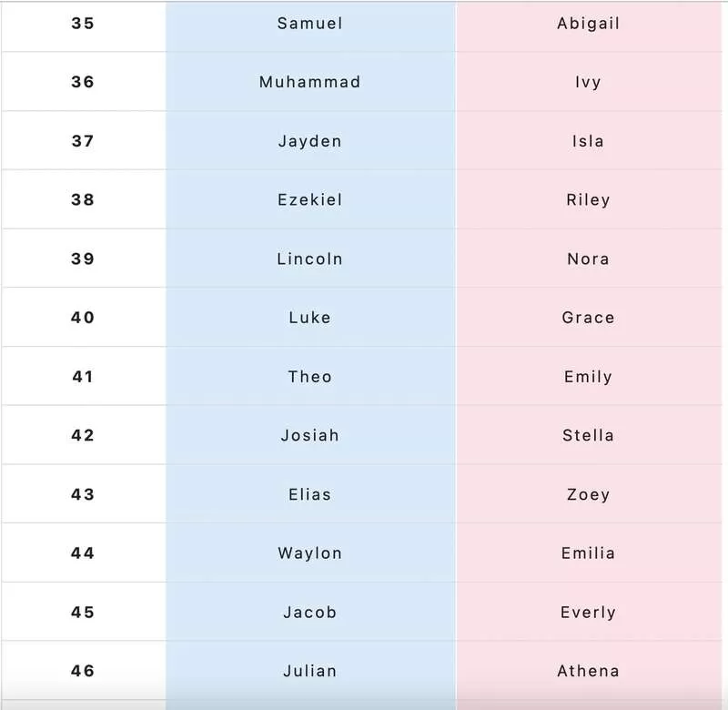Screen dimensions: 728x710
Task: Select the boy name Jayden
Action: pyautogui.click(x=309, y=141)
